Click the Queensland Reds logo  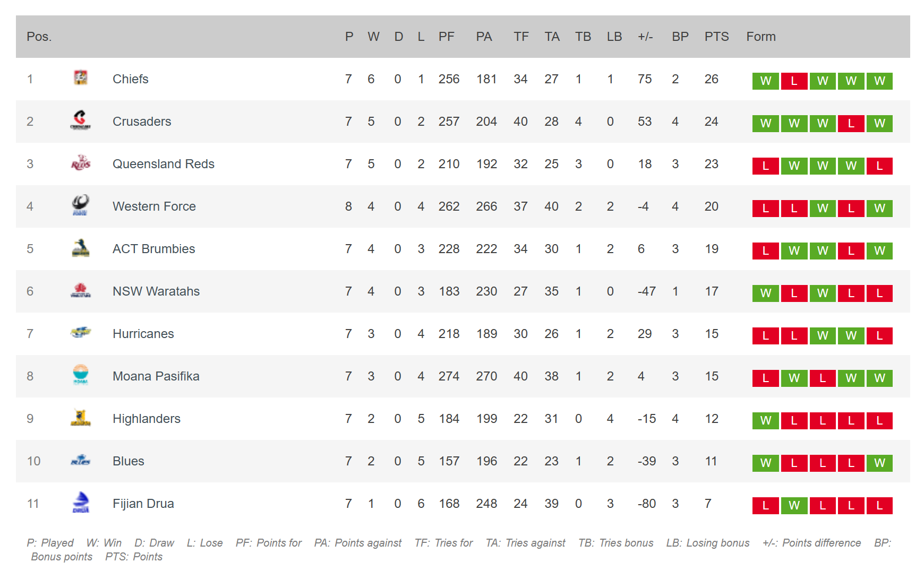[x=81, y=163]
